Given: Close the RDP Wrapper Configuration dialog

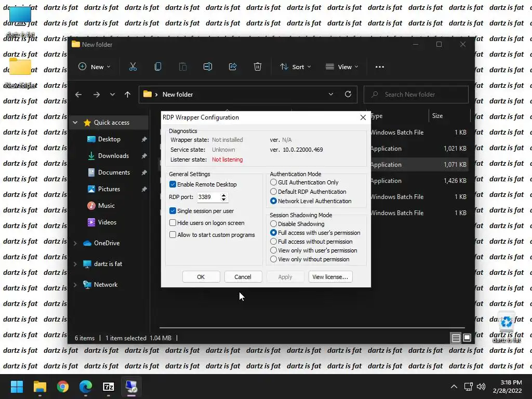Looking at the screenshot, I should (363, 117).
